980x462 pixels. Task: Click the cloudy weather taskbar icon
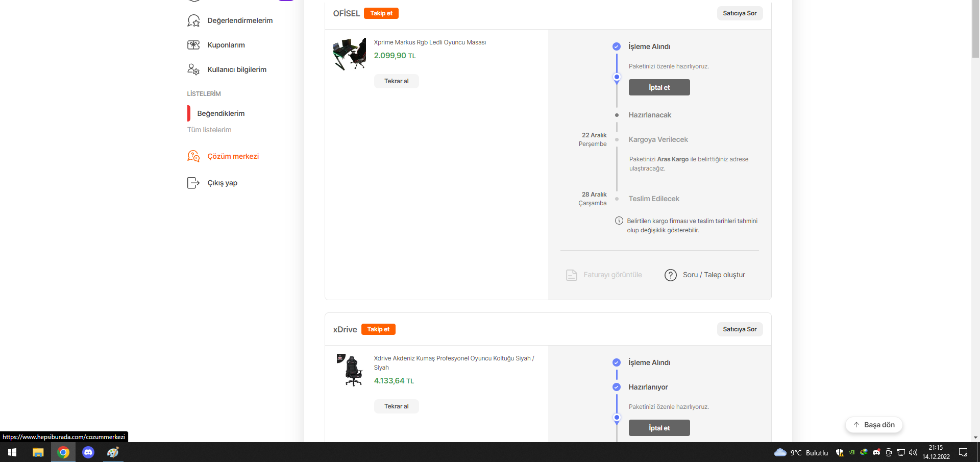(x=780, y=452)
